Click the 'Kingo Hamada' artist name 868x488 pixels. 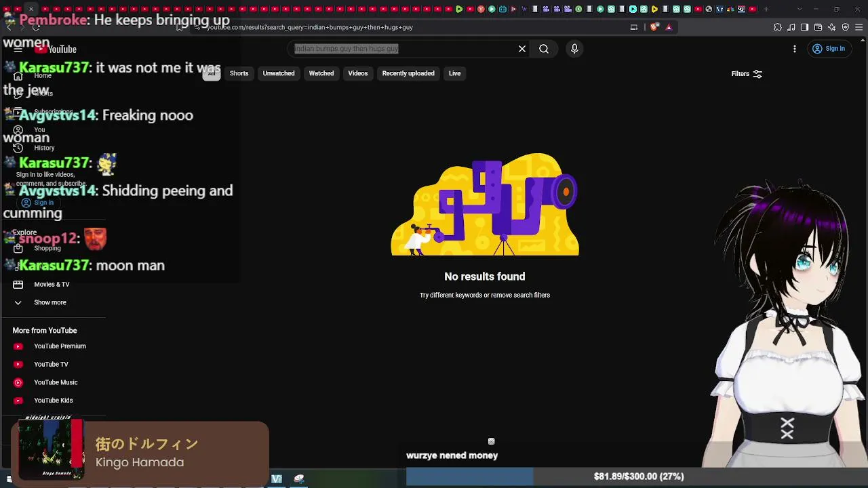140,462
